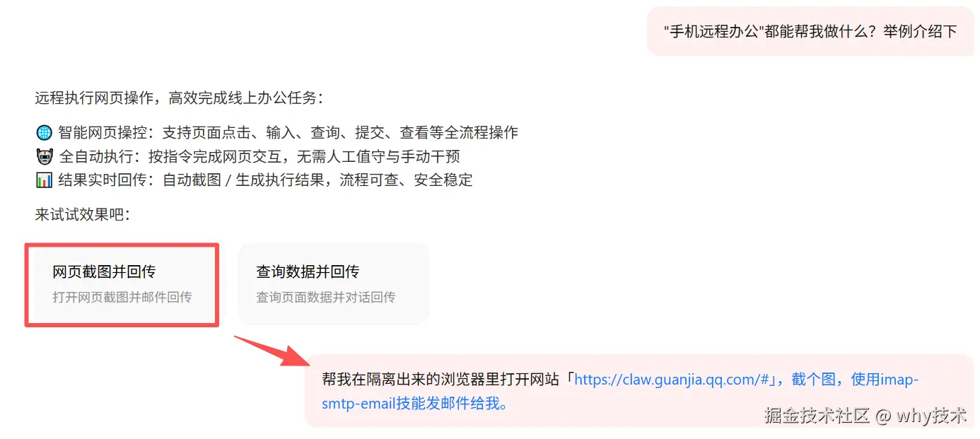Viewport: 980px width, 439px height.
Task: Click the globe emoji beside 智能网页操控
Action: click(44, 133)
